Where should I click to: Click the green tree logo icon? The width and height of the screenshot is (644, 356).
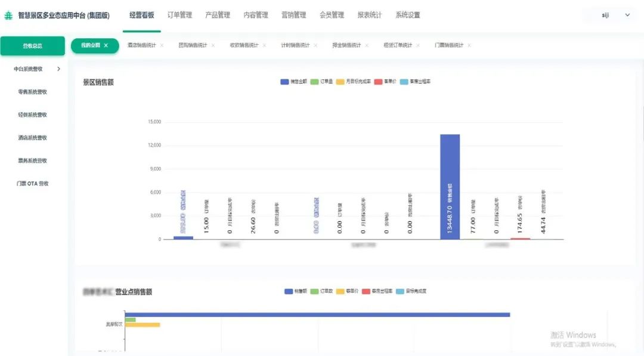point(8,16)
